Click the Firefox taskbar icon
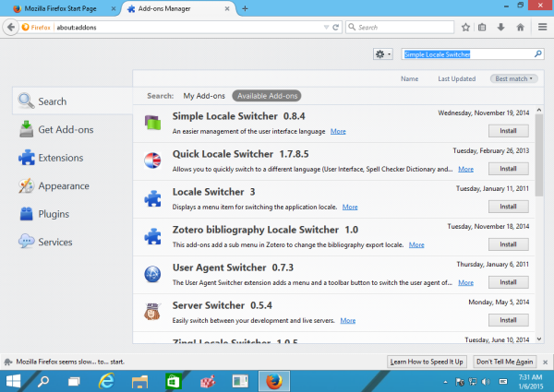The height and width of the screenshot is (392, 554). point(274,381)
